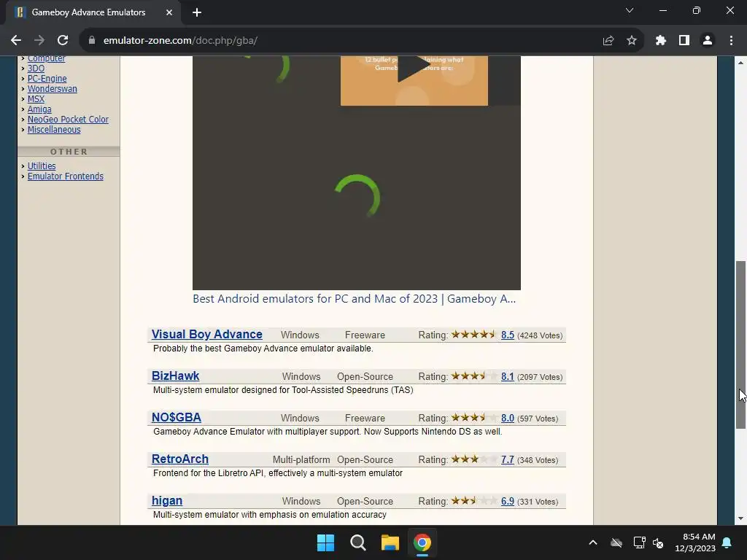Click the scrollbar up arrow
The image size is (747, 560).
(x=740, y=63)
